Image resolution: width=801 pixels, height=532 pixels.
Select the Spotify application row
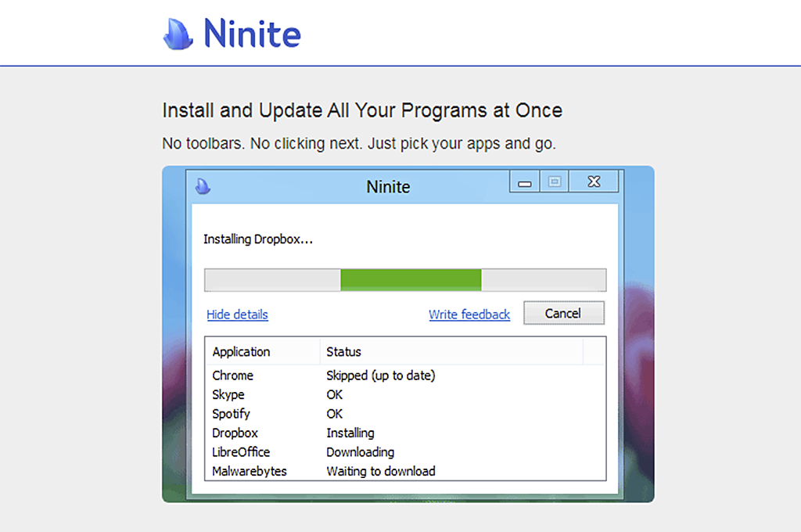[231, 414]
